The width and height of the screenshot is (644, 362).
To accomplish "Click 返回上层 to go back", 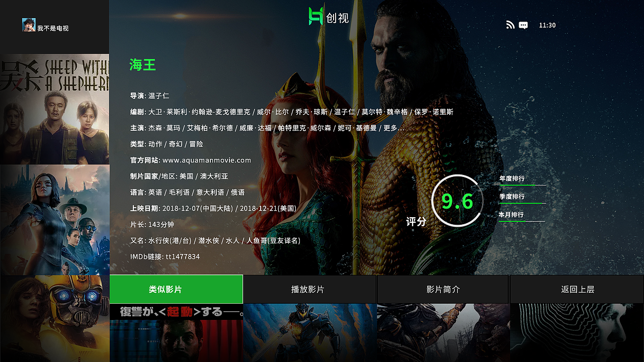I will click(x=577, y=289).
